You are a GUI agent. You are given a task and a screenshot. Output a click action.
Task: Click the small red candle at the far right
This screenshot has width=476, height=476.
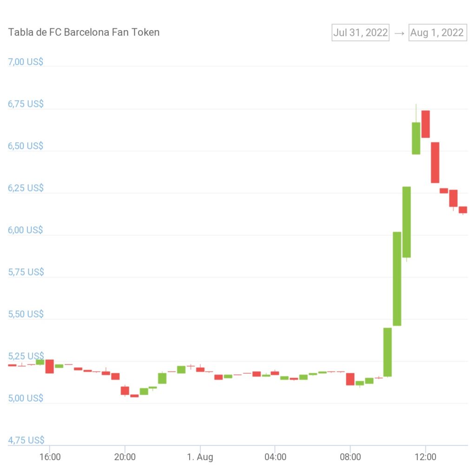click(x=463, y=210)
